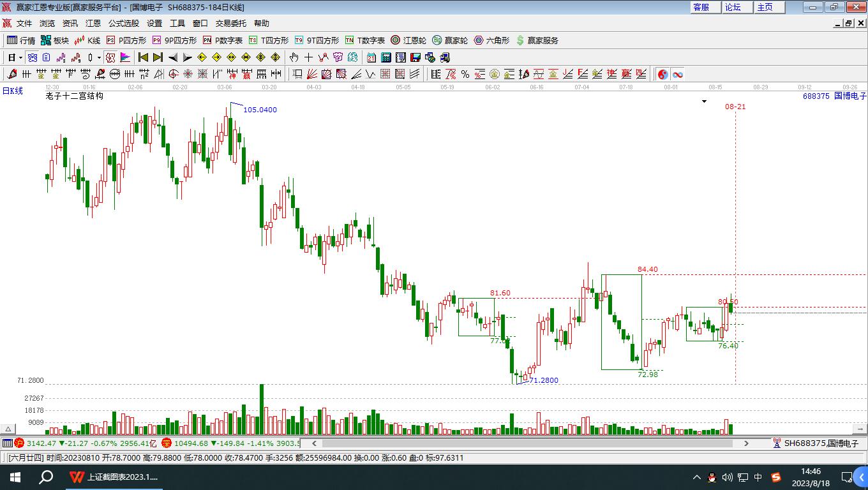Click the 老子十二宫结构 chart title
The height and width of the screenshot is (490, 868).
(x=74, y=96)
